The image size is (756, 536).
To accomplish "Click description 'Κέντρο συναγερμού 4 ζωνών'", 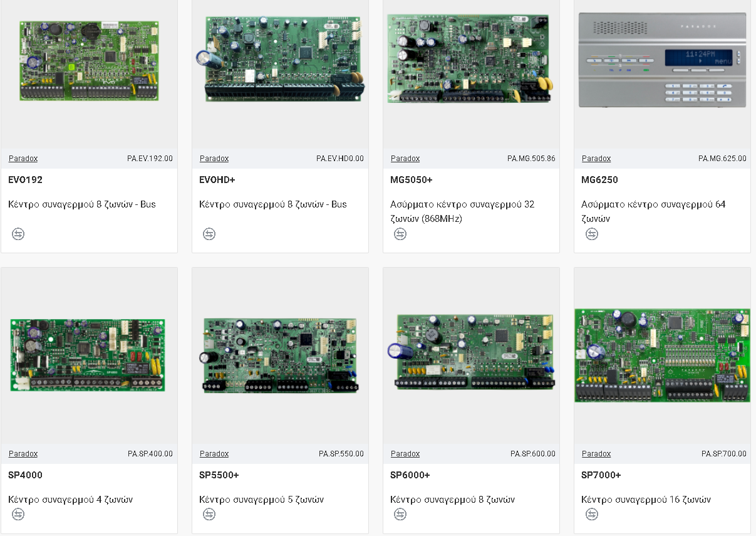I will [x=71, y=500].
